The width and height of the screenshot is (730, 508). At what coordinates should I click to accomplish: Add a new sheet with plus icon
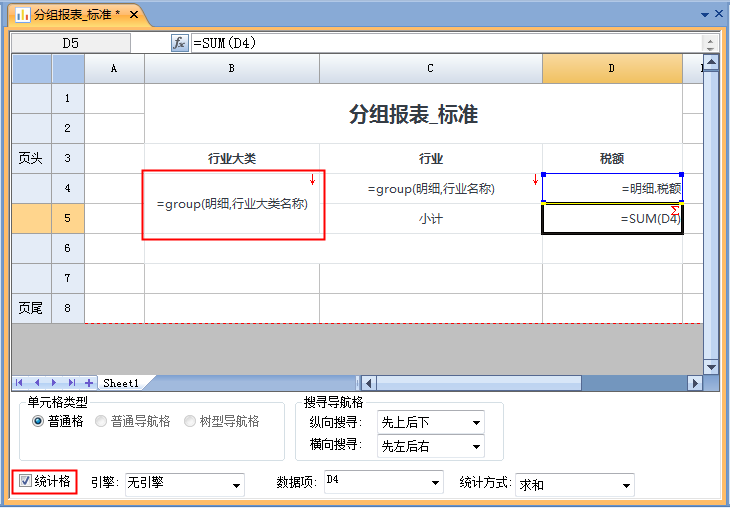(89, 383)
